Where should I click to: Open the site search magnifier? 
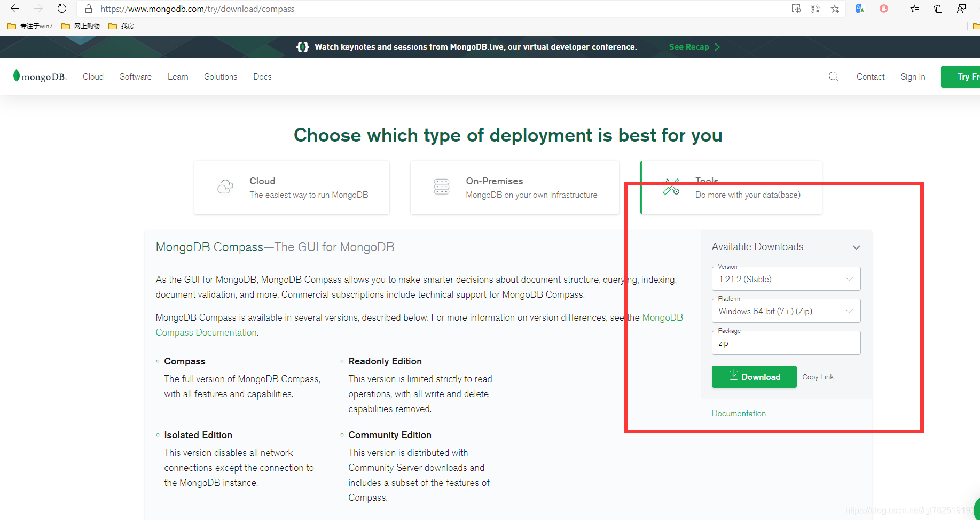tap(833, 76)
